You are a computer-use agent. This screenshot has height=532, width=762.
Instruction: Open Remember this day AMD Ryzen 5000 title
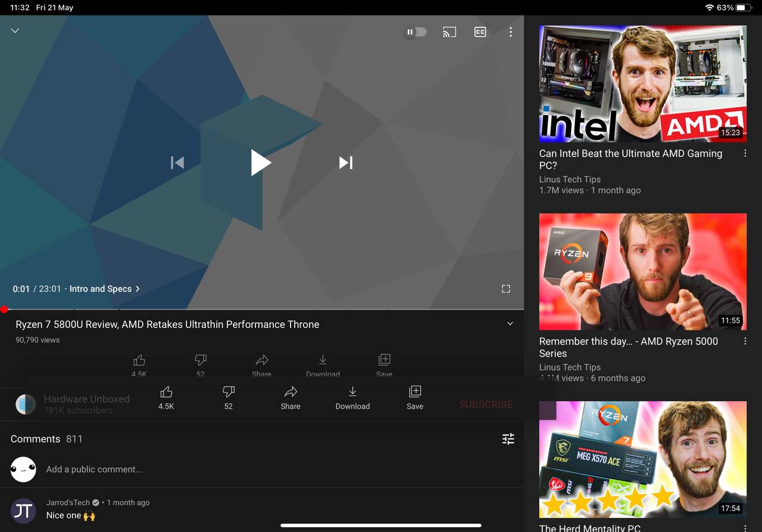point(629,348)
